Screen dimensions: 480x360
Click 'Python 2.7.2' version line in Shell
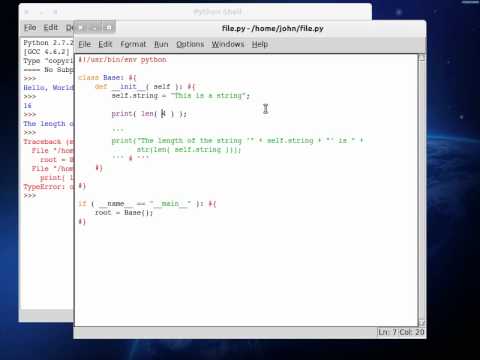(48, 43)
